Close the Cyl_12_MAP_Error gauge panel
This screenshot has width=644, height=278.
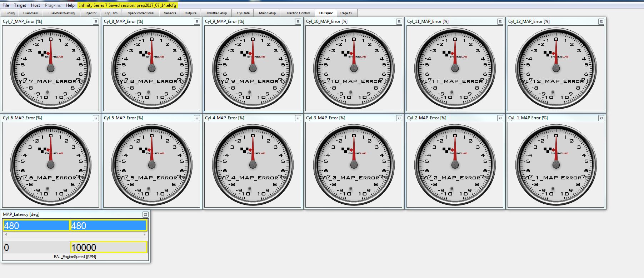point(601,22)
